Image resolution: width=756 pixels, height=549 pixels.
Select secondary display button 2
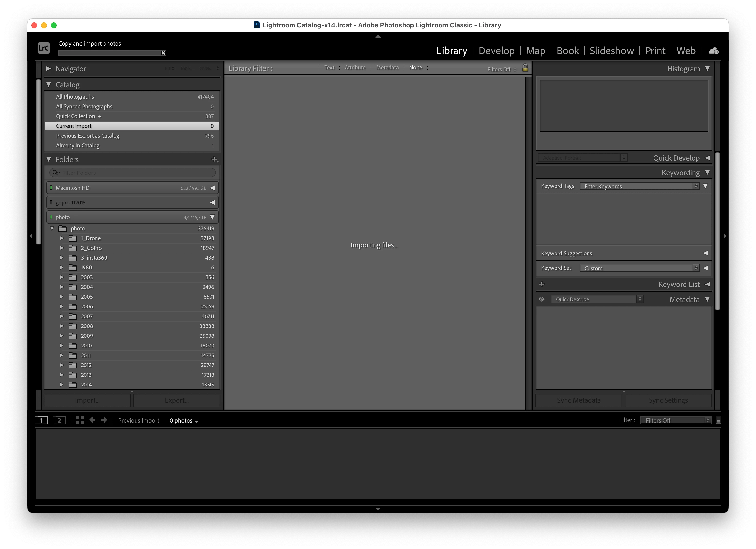tap(59, 420)
